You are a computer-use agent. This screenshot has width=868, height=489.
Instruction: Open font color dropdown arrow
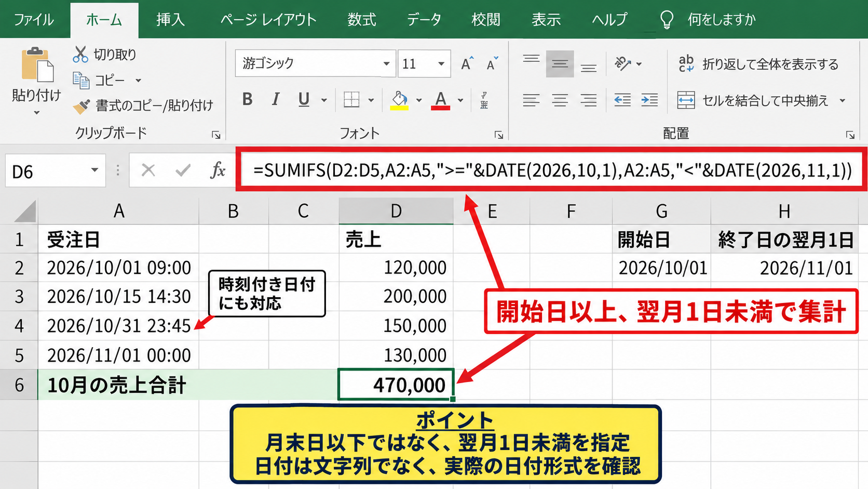point(460,100)
